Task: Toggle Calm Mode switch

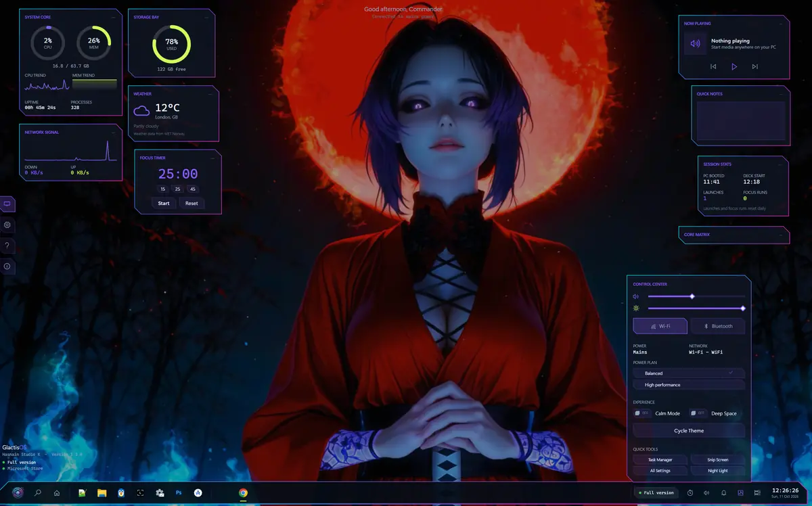Action: click(641, 413)
